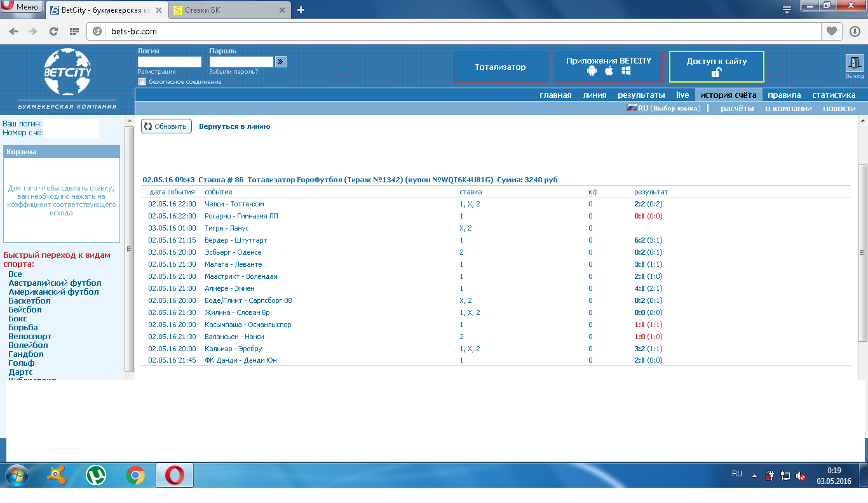The height and width of the screenshot is (503, 868).
Task: Switch to the BetCity browser tab
Action: click(106, 10)
